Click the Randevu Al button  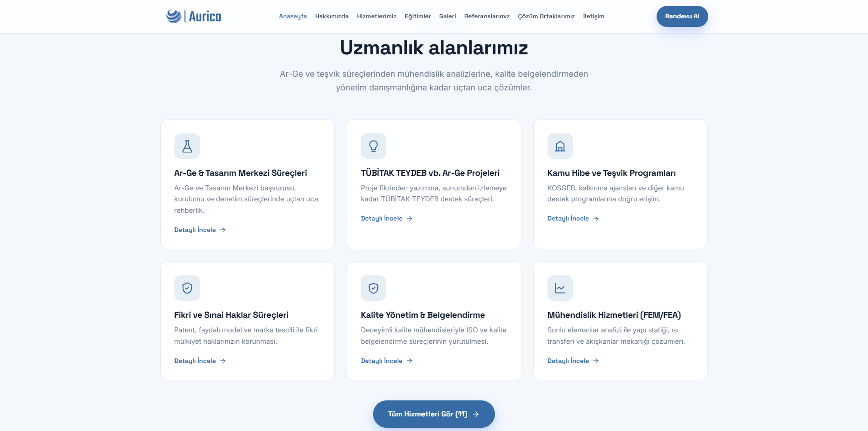(682, 16)
